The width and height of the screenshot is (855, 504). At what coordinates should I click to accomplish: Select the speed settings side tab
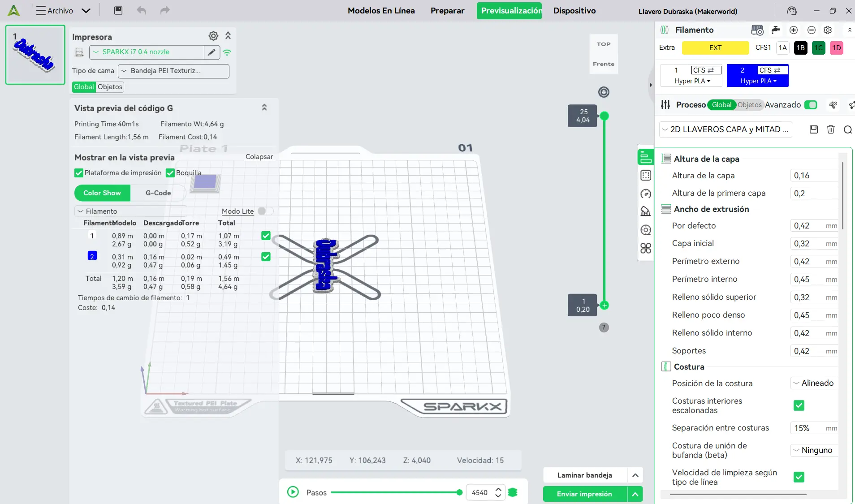(x=646, y=194)
